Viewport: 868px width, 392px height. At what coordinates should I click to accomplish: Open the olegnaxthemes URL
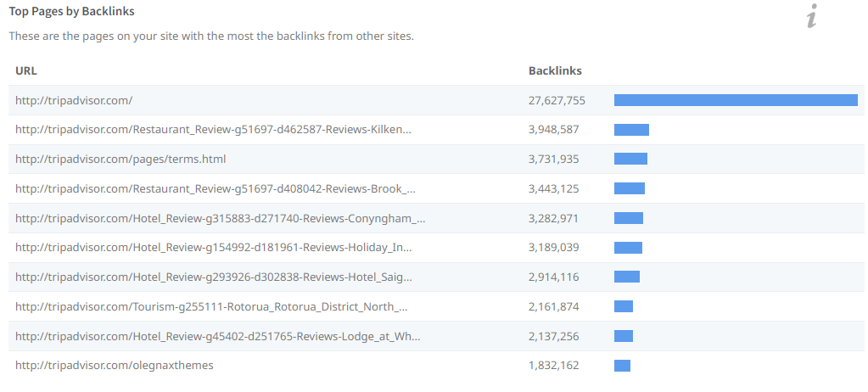pyautogui.click(x=115, y=365)
